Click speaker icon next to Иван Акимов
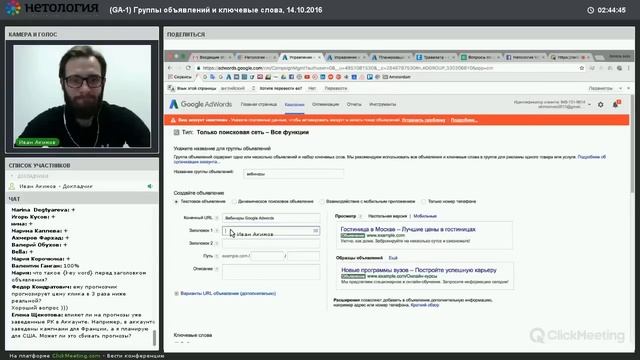The width and height of the screenshot is (640, 360). click(150, 186)
